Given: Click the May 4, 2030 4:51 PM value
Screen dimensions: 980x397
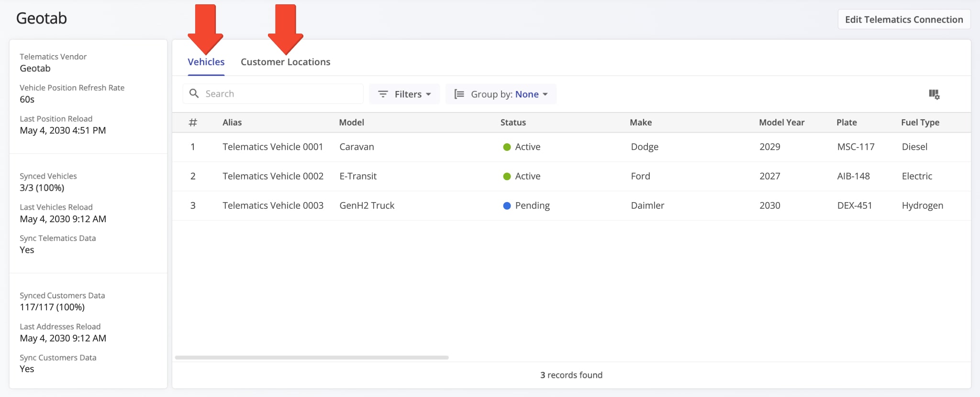Looking at the screenshot, I should point(63,131).
